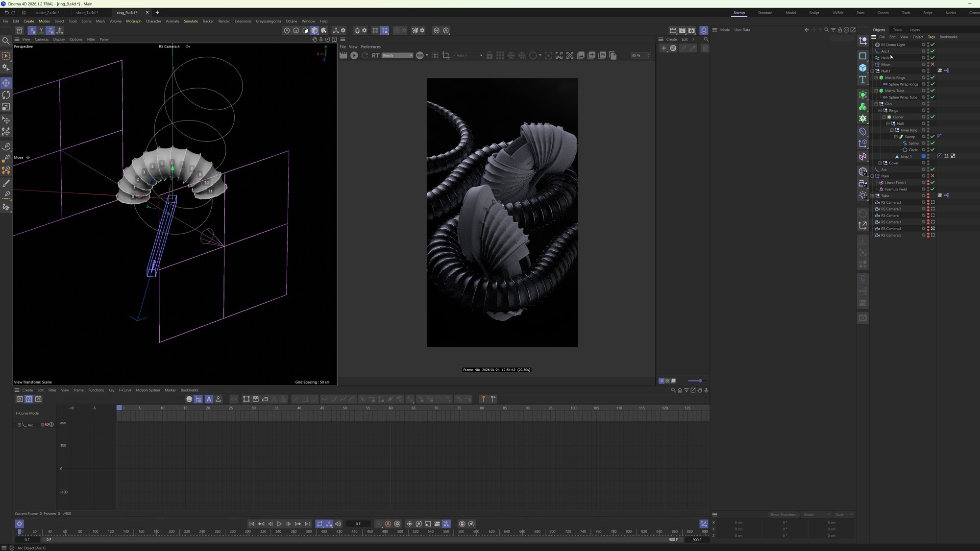Open Preferences in render view menu

point(370,47)
